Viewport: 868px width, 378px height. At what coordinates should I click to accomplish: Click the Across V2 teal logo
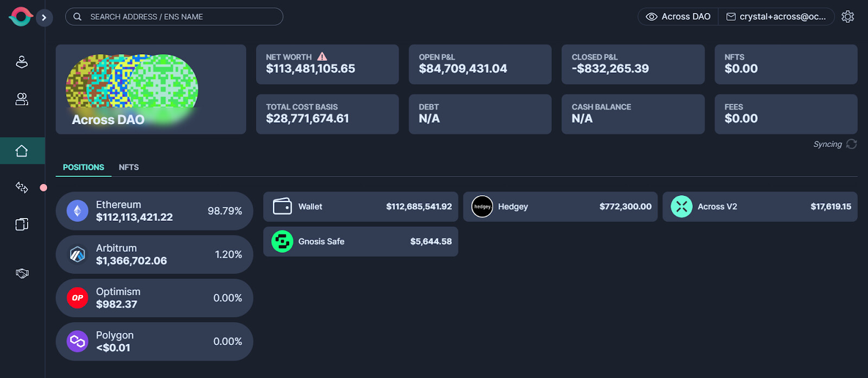[682, 207]
